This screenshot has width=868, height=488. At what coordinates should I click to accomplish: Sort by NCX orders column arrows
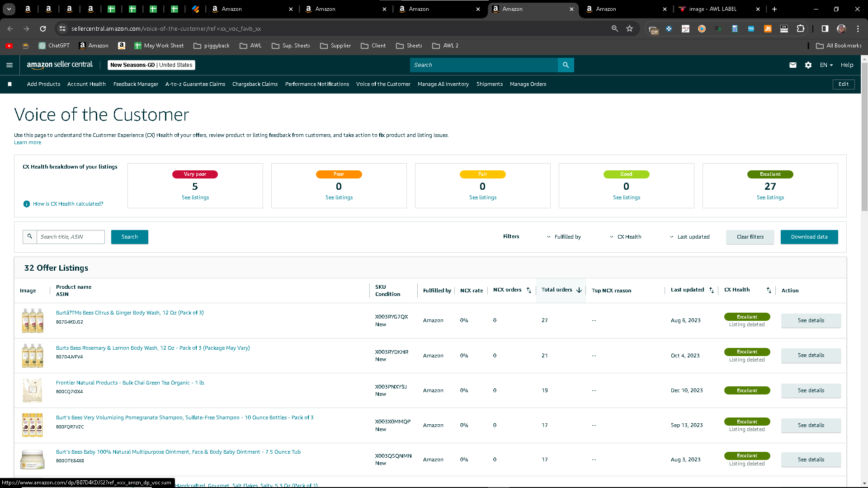click(529, 290)
